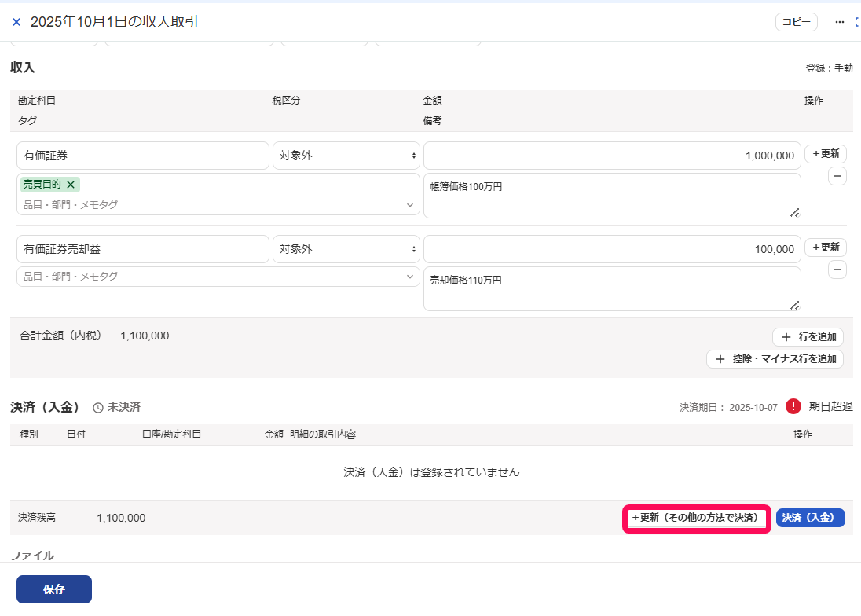Remove the 売買目的 tag via its X icon
Screen dimensions: 861x616
click(71, 185)
